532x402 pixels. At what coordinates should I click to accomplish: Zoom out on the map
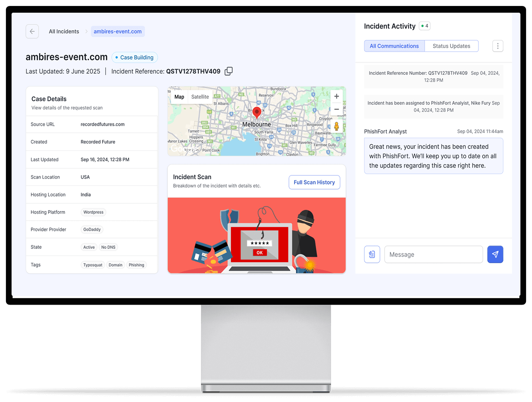[336, 109]
